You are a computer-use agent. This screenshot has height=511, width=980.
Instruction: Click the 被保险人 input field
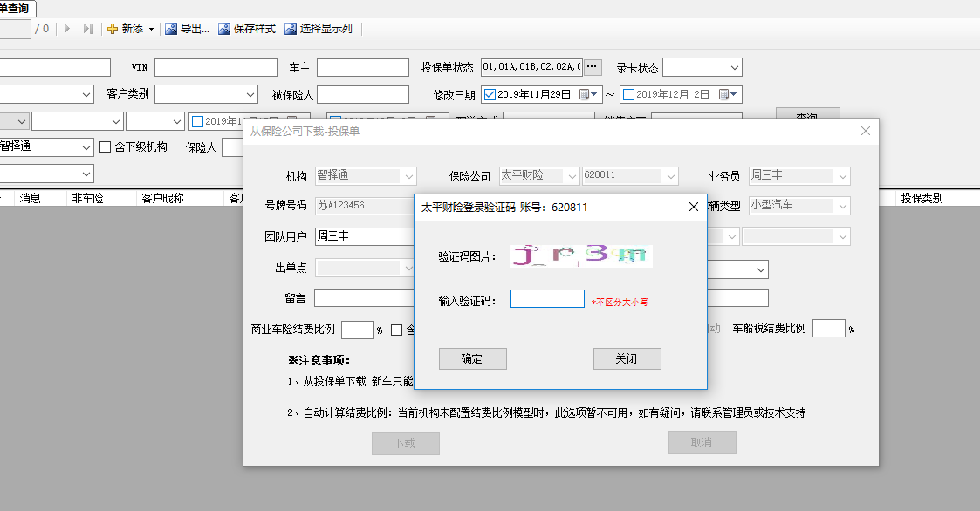[363, 95]
